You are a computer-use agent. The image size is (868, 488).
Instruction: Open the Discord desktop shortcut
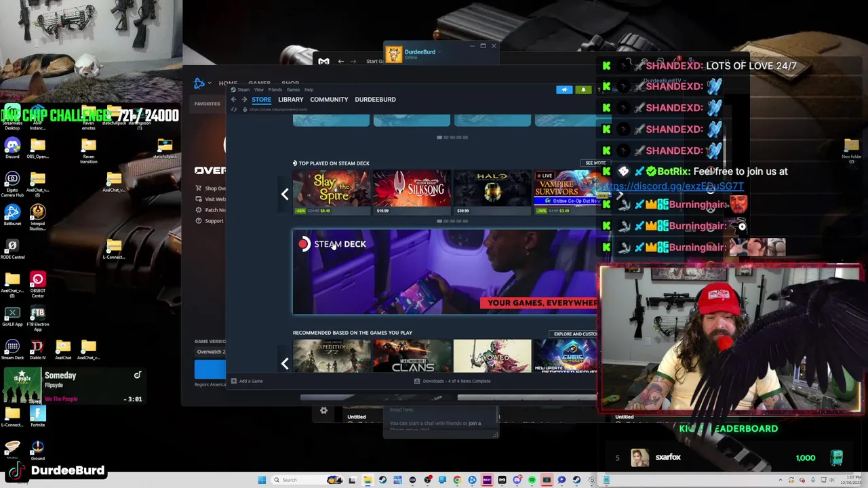(12, 148)
